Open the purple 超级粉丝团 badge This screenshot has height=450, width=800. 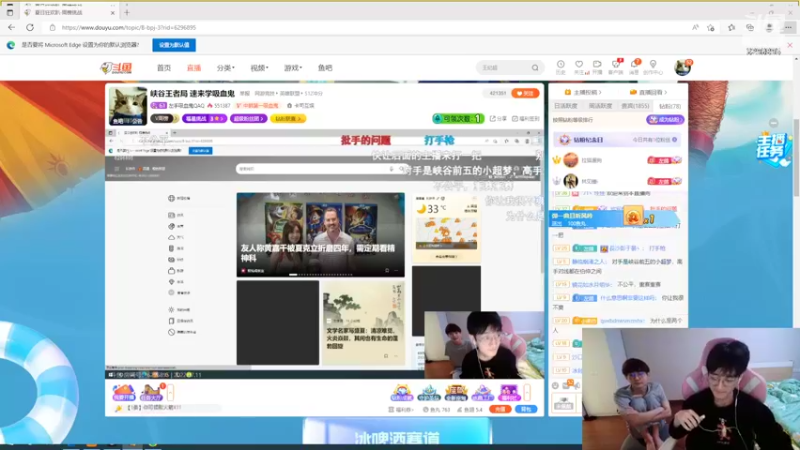pos(248,118)
